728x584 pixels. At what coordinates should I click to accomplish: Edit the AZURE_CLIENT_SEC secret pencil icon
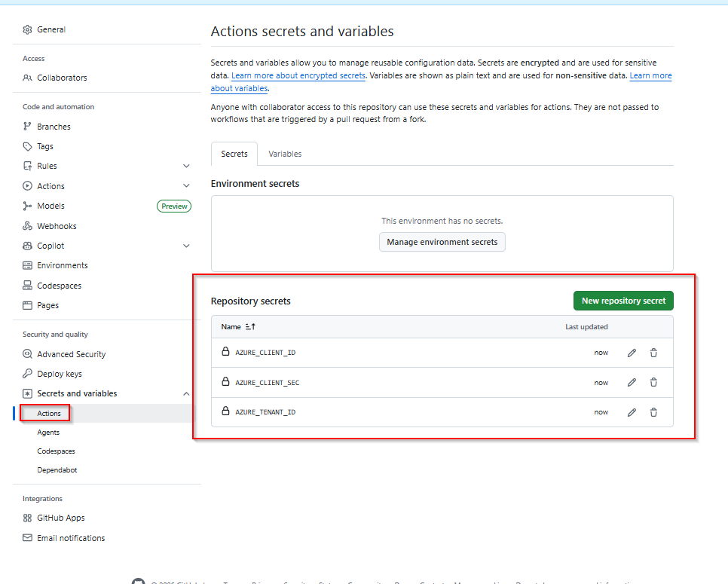632,383
